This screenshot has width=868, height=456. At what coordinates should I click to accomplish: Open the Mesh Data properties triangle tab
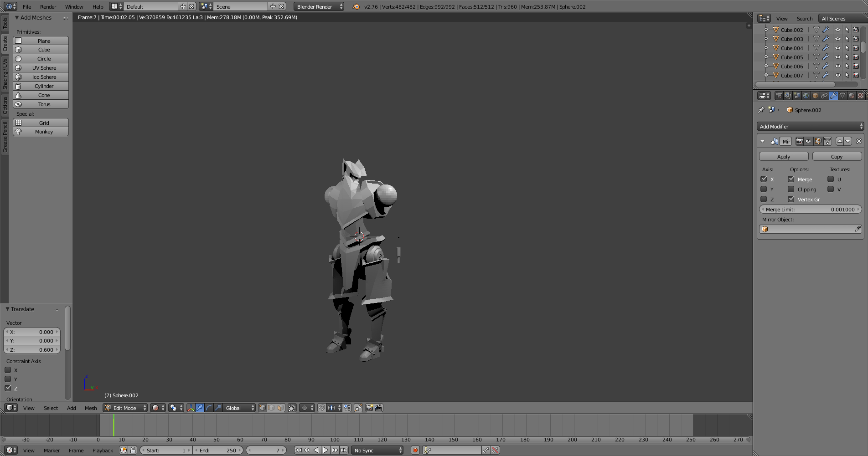point(842,96)
